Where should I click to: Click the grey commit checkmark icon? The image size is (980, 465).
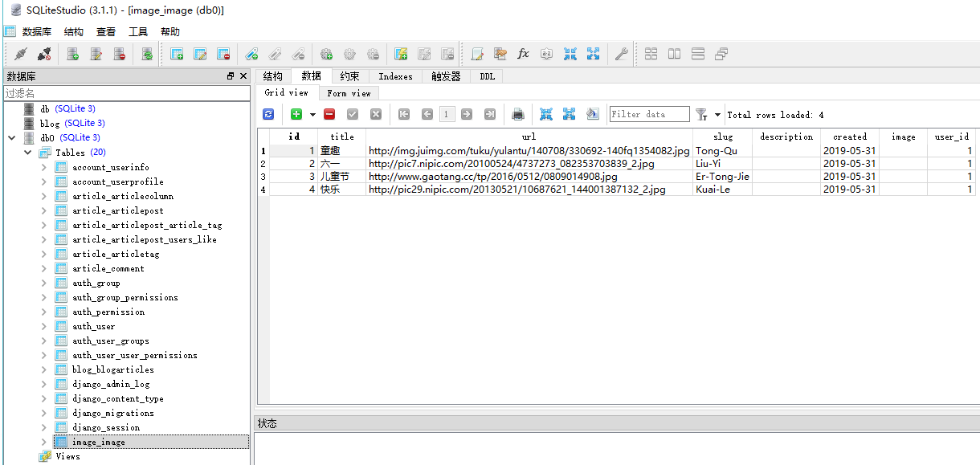click(353, 114)
